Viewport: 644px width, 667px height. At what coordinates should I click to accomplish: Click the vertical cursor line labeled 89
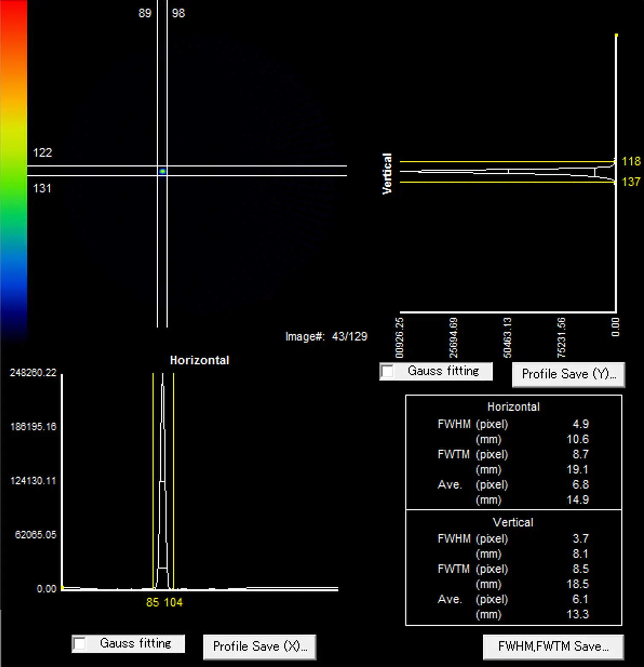pyautogui.click(x=157, y=85)
